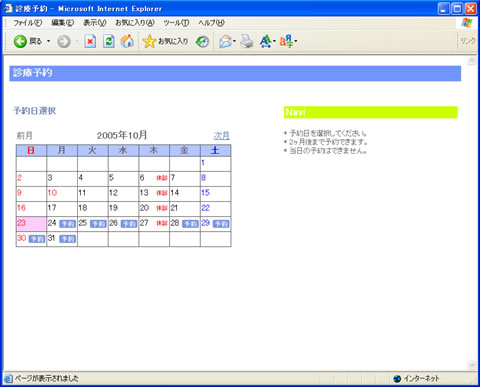Click the 2005年10月 month heading
Image resolution: width=480 pixels, height=387 pixels.
coord(122,135)
